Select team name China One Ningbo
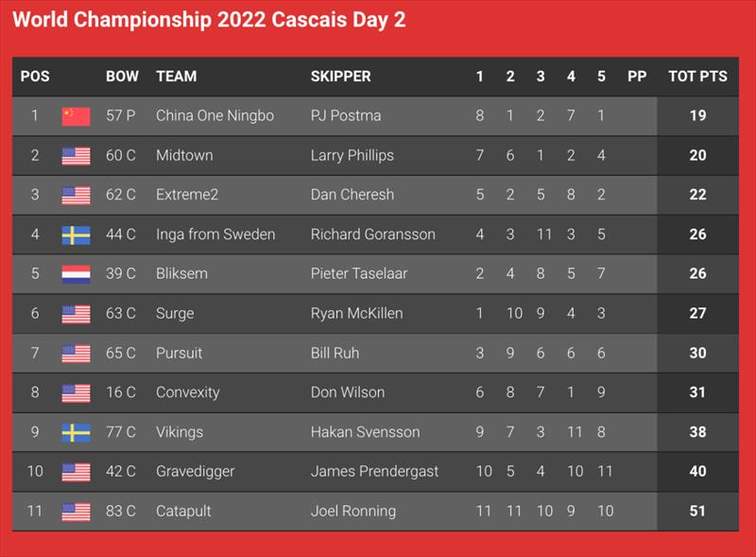The width and height of the screenshot is (756, 557). 215,115
